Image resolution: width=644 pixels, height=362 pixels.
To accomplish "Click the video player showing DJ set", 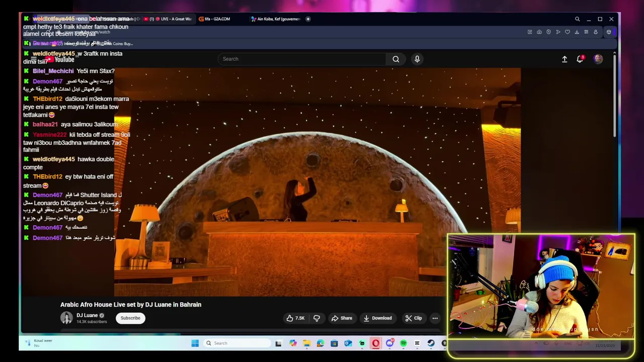I will (x=317, y=182).
